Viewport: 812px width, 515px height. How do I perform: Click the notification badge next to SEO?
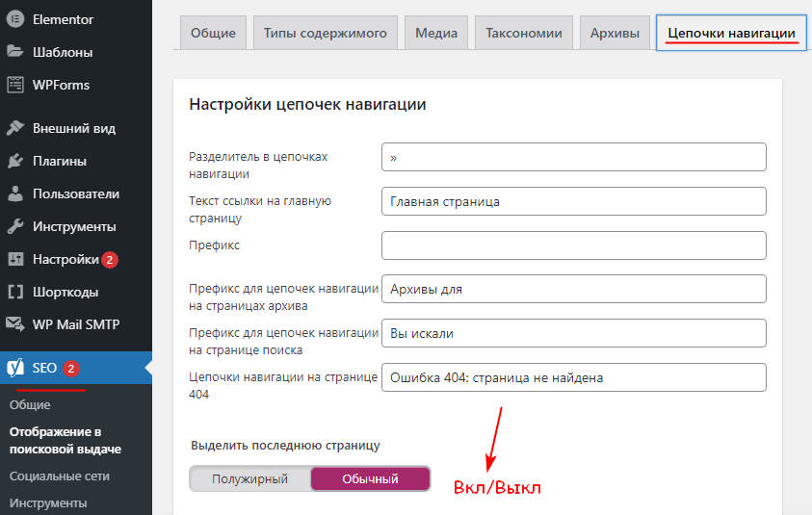click(71, 369)
